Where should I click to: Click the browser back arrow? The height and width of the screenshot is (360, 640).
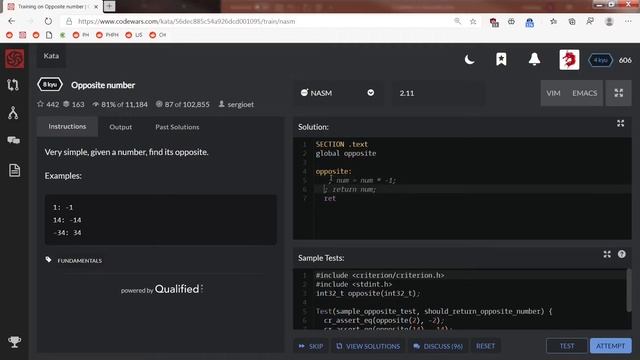coord(11,21)
